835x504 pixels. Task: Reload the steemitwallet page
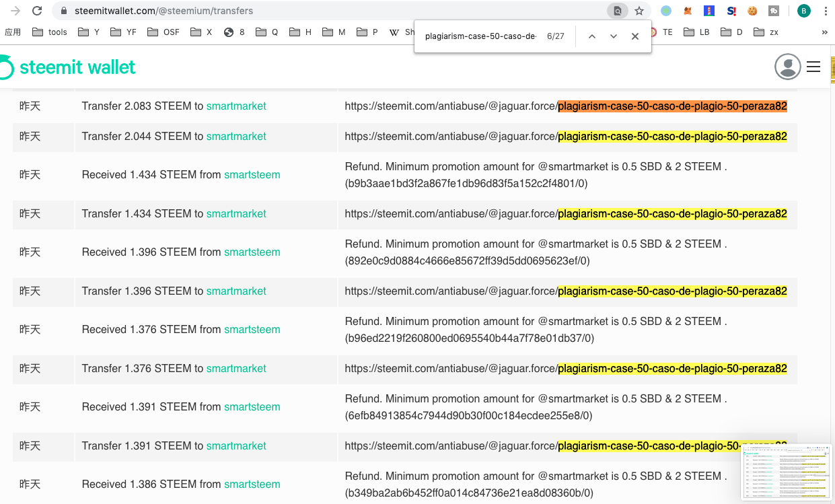pyautogui.click(x=37, y=11)
